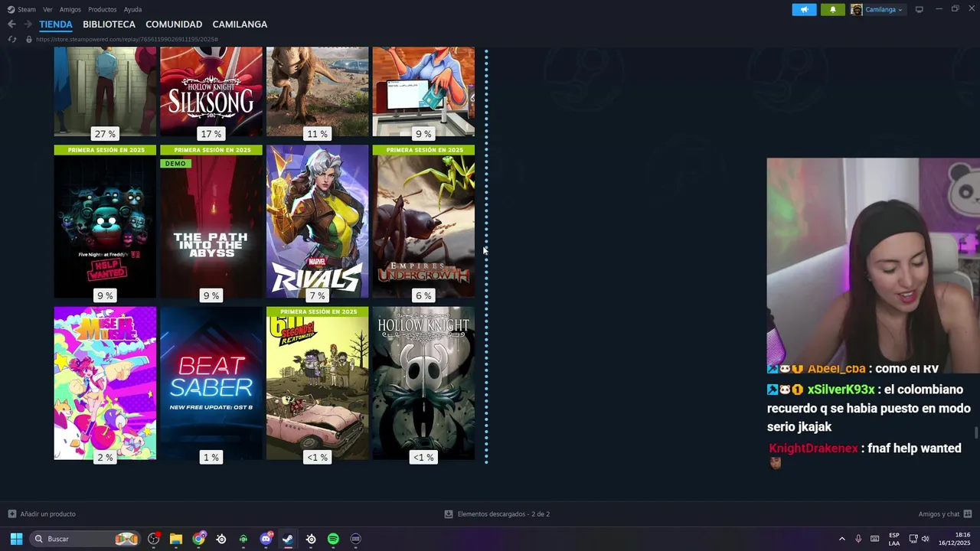The image size is (980, 551).
Task: Open The Path Into The Abyss cover
Action: pyautogui.click(x=211, y=226)
